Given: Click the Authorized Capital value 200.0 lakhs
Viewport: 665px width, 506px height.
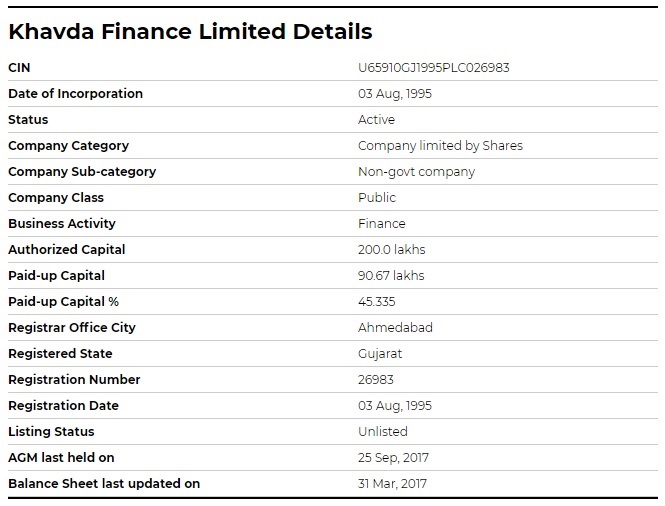Looking at the screenshot, I should 392,250.
